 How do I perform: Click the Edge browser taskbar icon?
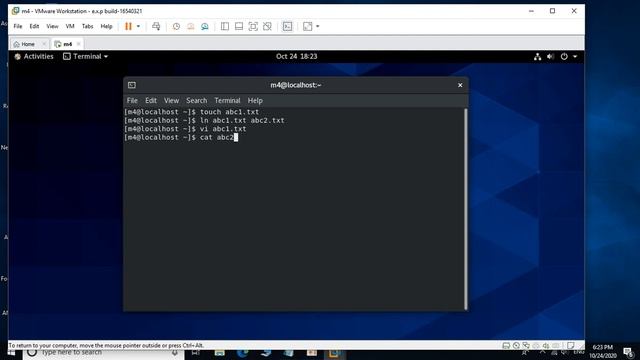[242, 353]
